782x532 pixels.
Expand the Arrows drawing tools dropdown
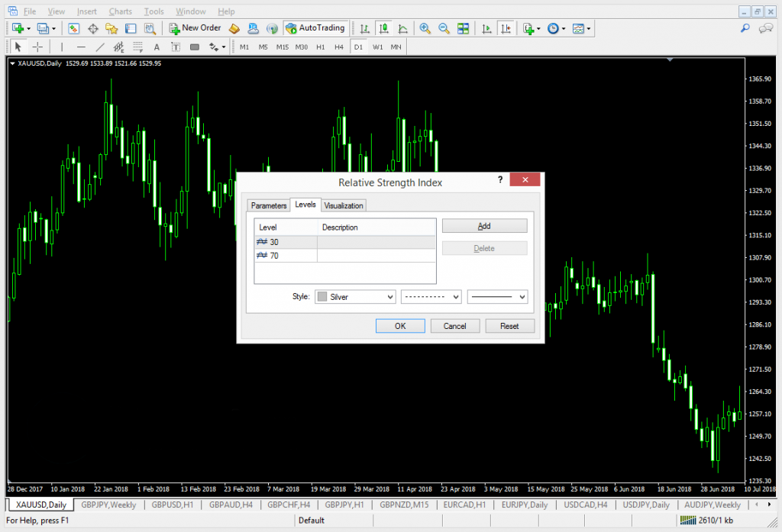click(x=224, y=47)
